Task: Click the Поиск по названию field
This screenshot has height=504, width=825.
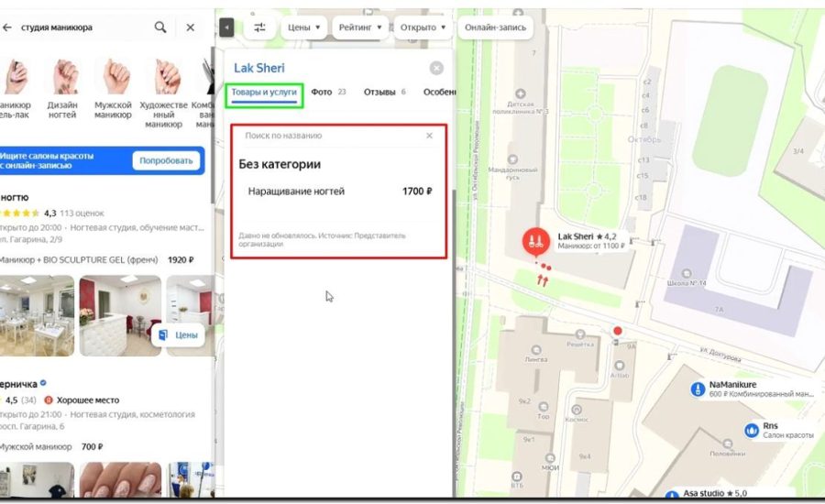Action: [x=330, y=136]
